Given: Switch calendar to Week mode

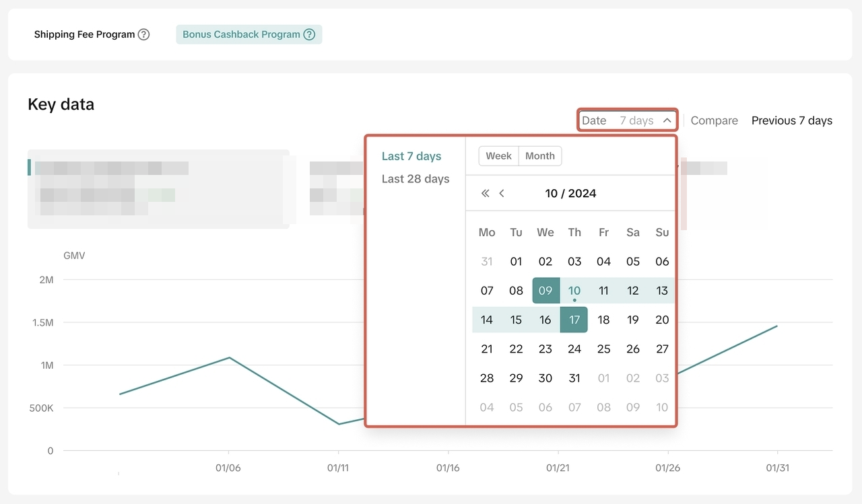Looking at the screenshot, I should [x=498, y=156].
